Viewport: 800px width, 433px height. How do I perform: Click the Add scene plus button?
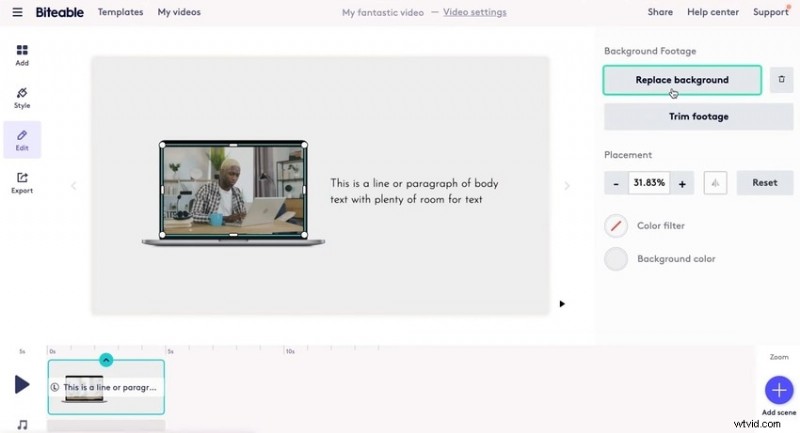click(x=779, y=390)
